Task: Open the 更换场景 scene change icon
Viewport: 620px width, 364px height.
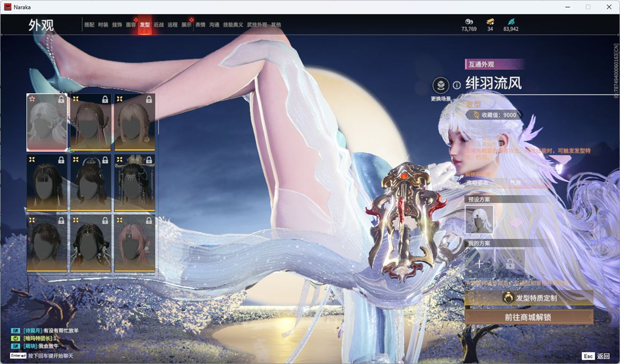Action: pyautogui.click(x=440, y=85)
